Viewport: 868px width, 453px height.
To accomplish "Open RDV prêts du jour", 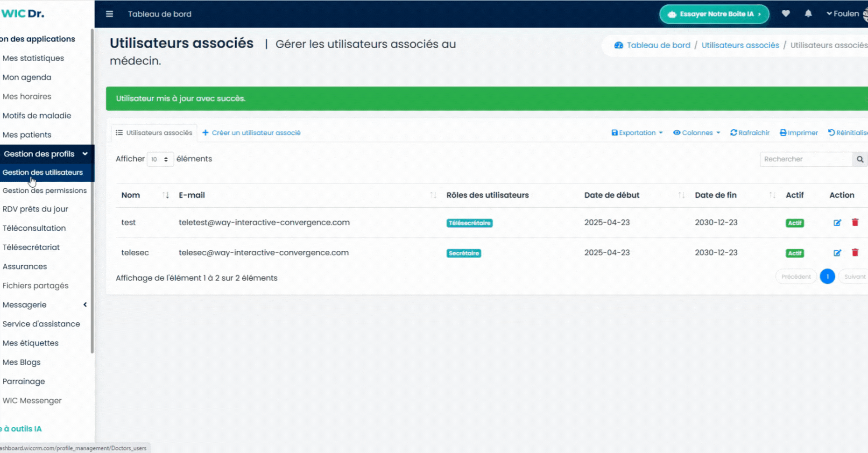I will pyautogui.click(x=35, y=209).
